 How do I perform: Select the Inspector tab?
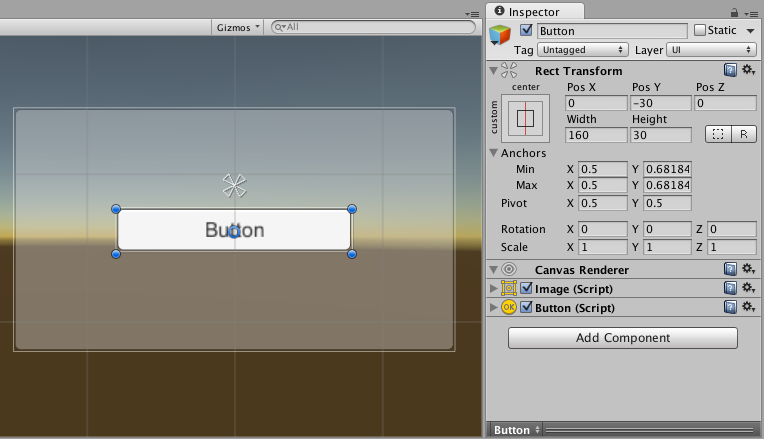coord(535,11)
